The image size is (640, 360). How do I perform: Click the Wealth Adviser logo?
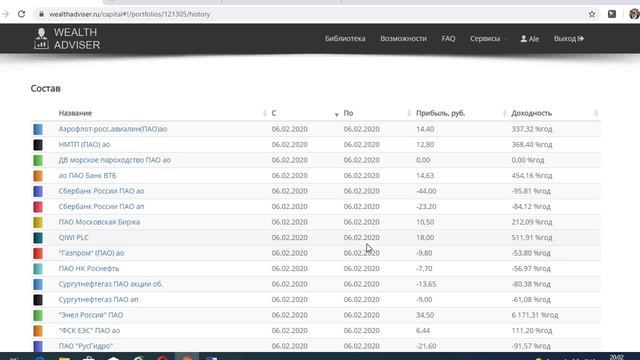[67, 39]
